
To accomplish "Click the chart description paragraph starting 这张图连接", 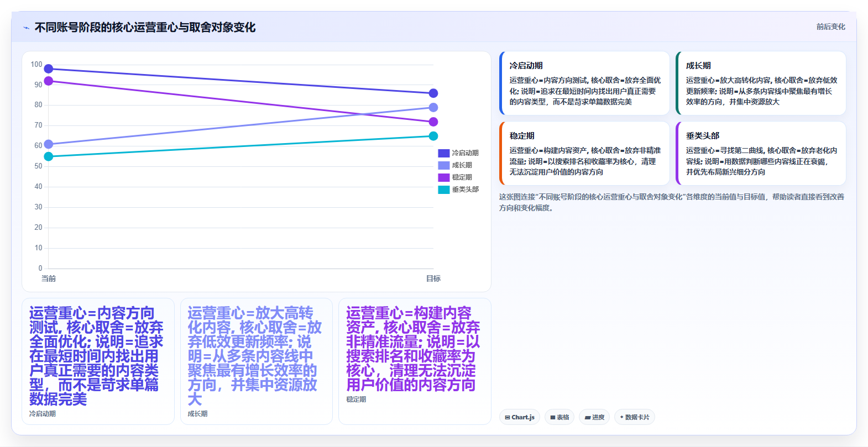I will 672,202.
